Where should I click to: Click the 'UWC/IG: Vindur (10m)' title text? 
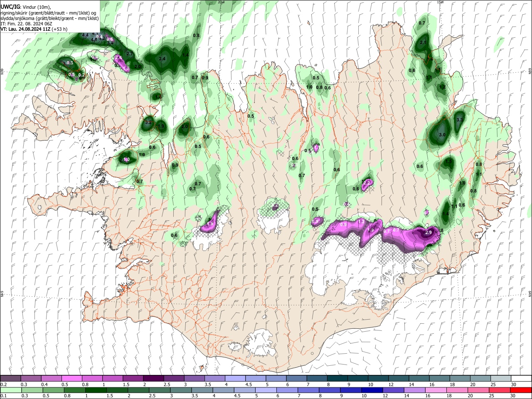(25, 7)
